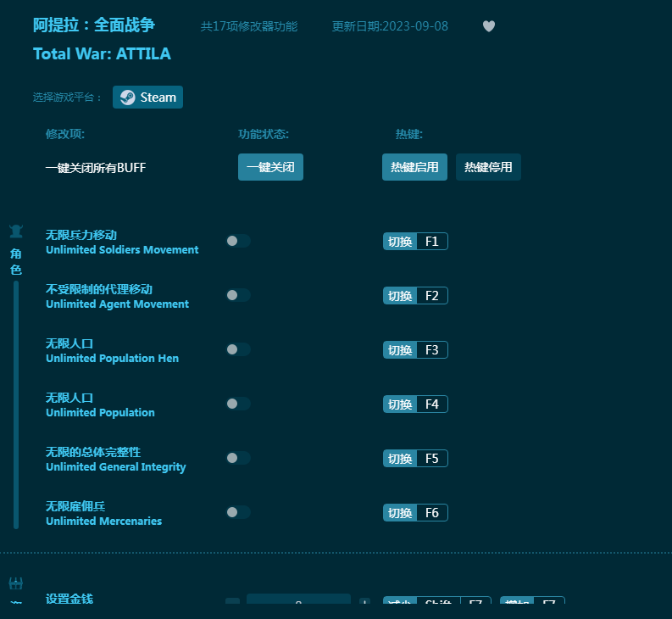
Task: Click Unlimited Population Hen label
Action: pyautogui.click(x=113, y=358)
